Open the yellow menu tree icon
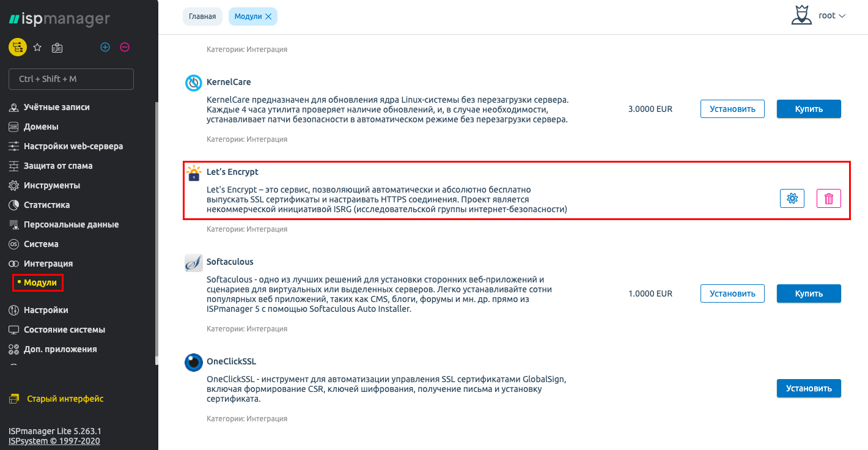The width and height of the screenshot is (868, 450). (17, 47)
